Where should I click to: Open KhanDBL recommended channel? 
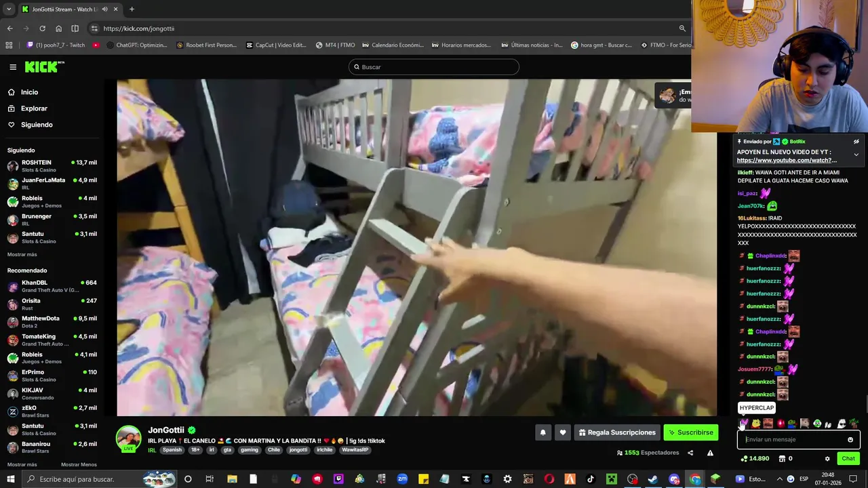pos(52,286)
